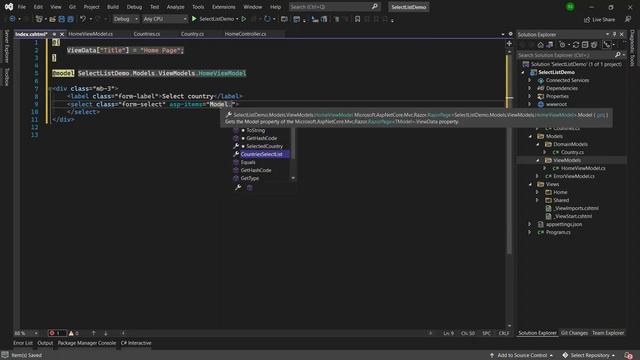
Task: Collapse the Models folder
Action: click(530, 136)
